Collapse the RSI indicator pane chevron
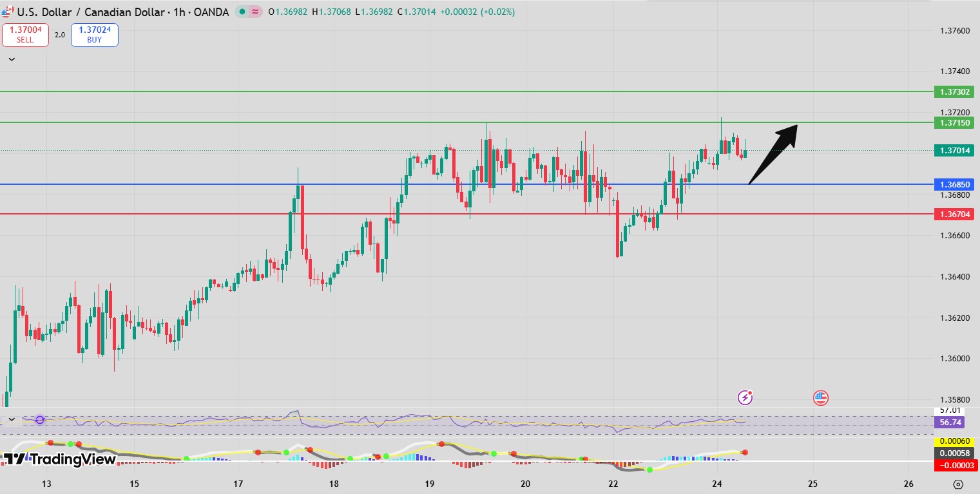The height and width of the screenshot is (494, 980). point(12,420)
